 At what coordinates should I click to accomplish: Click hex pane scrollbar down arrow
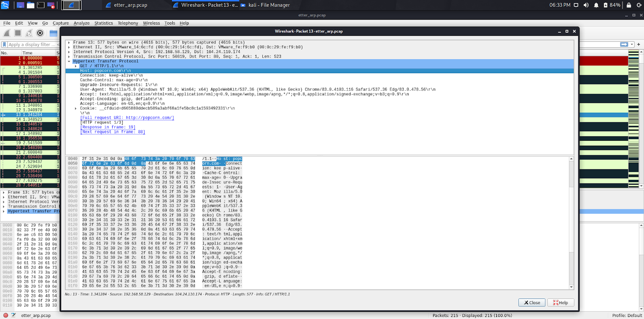pos(571,287)
